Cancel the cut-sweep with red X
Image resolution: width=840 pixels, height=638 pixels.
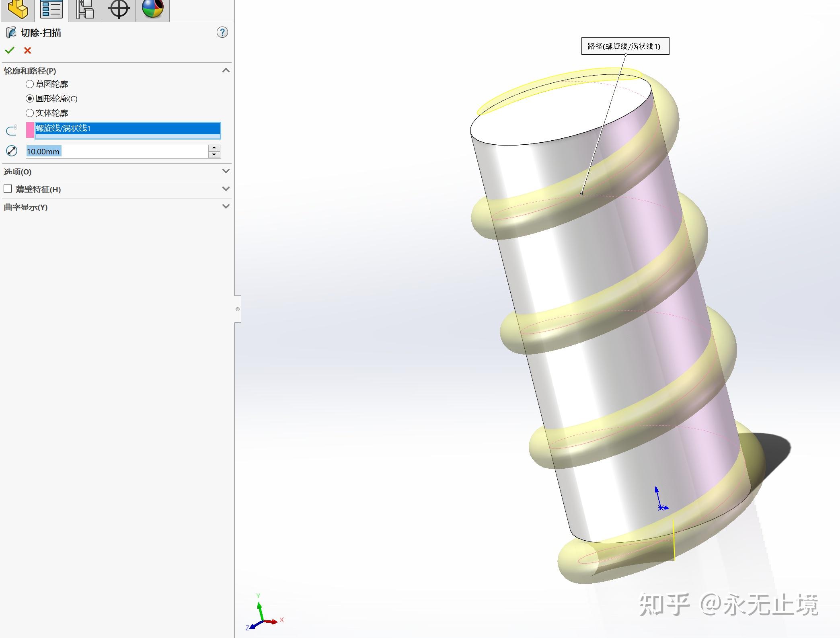(x=27, y=51)
